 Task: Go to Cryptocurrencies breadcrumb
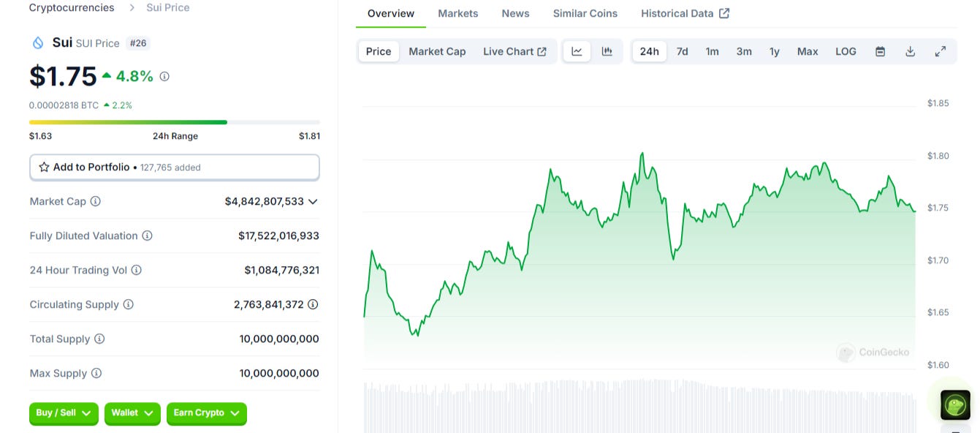pos(72,7)
